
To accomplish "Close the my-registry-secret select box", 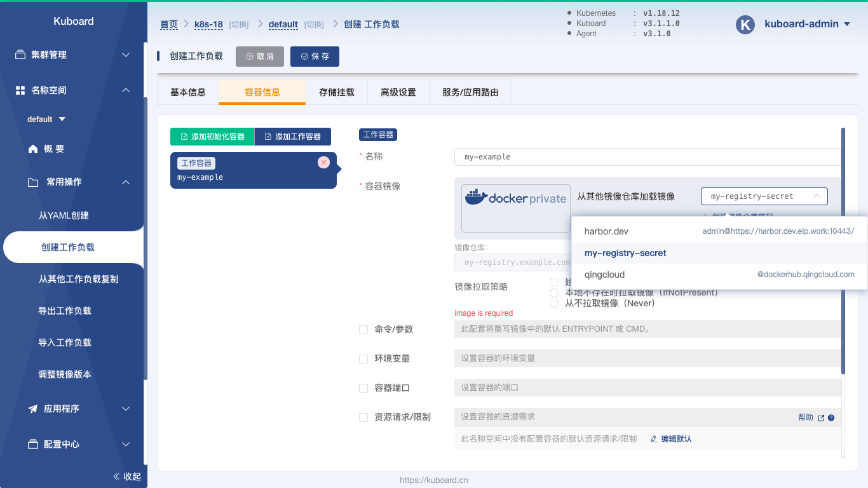I will tap(764, 196).
